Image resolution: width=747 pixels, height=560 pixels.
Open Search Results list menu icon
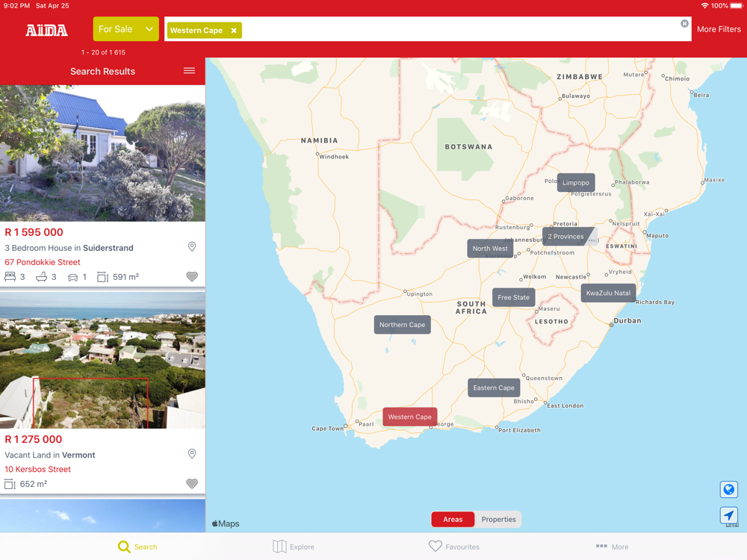189,70
